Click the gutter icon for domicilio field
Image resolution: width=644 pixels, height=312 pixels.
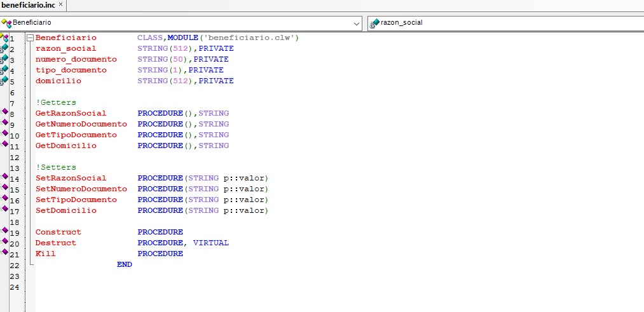pyautogui.click(x=4, y=81)
